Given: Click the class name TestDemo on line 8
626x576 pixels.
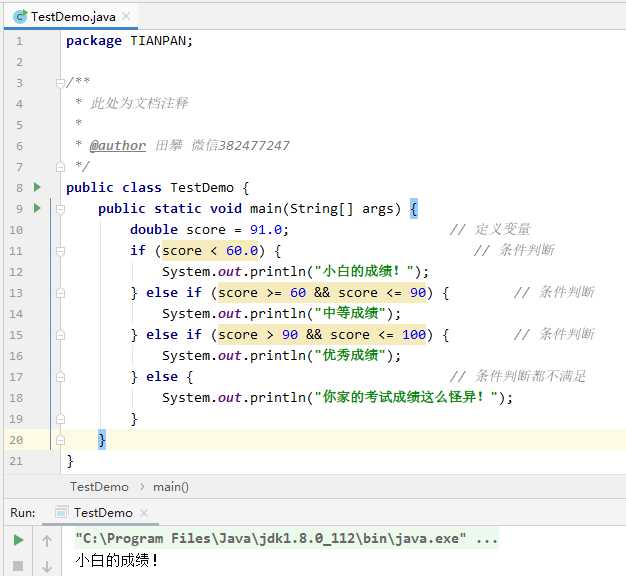Looking at the screenshot, I should pyautogui.click(x=202, y=188).
